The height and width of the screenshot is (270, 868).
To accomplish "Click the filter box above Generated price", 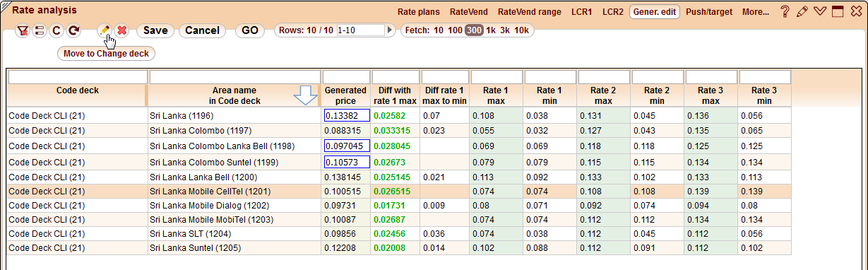I will coord(345,77).
